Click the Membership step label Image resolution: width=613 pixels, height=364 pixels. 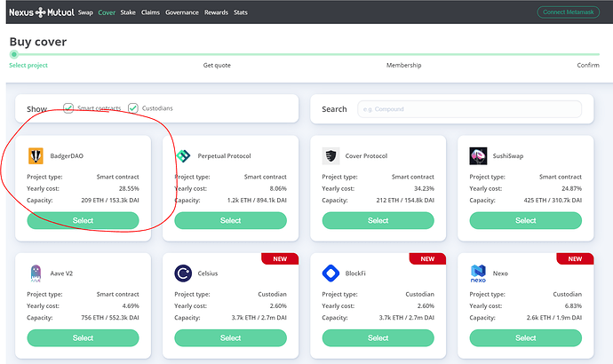click(404, 65)
